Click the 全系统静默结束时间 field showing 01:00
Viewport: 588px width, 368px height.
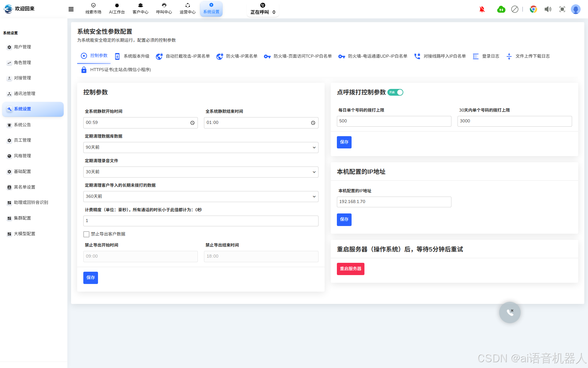coord(261,123)
